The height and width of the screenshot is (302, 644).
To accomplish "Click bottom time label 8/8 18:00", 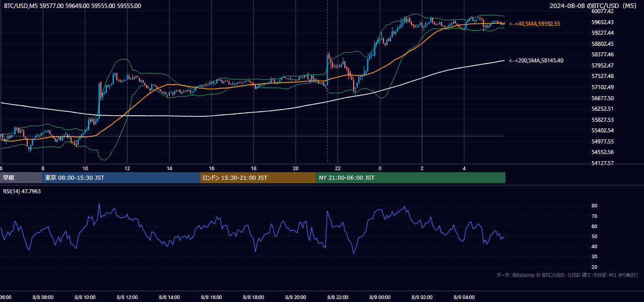I will [x=253, y=297].
